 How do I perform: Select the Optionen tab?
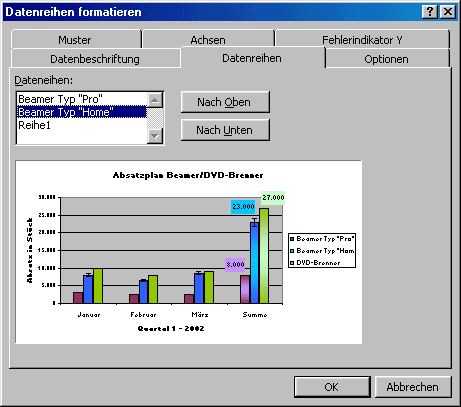tap(387, 59)
